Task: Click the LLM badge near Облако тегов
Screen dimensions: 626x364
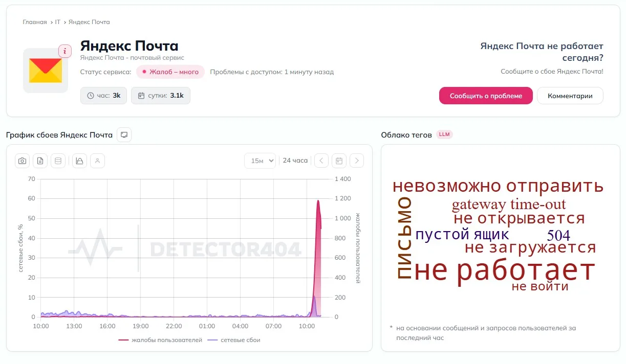Action: (x=445, y=135)
